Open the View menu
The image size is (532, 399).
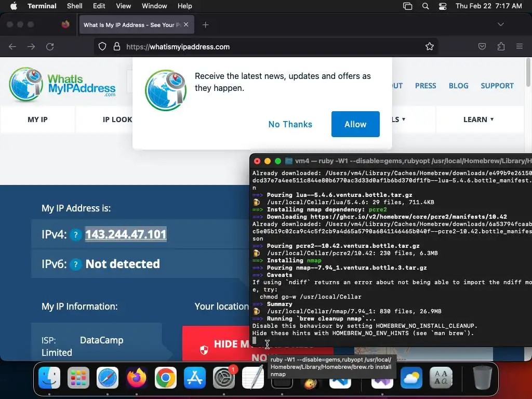[x=123, y=6]
